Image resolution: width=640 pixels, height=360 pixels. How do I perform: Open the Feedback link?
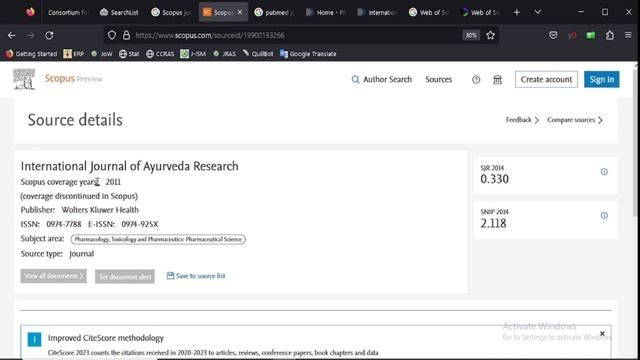pos(522,120)
